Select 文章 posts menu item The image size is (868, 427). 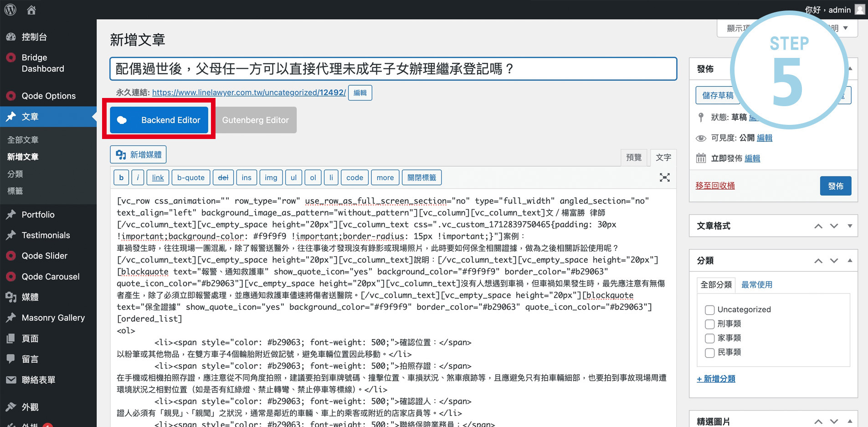click(48, 117)
